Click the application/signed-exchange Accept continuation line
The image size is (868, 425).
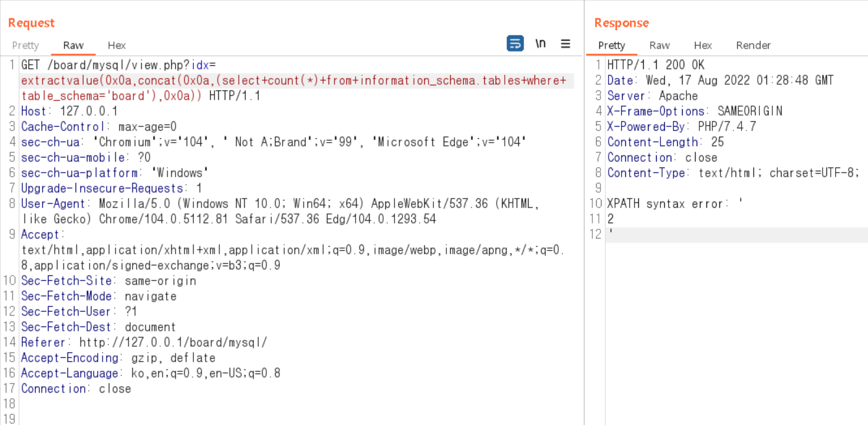pos(151,265)
